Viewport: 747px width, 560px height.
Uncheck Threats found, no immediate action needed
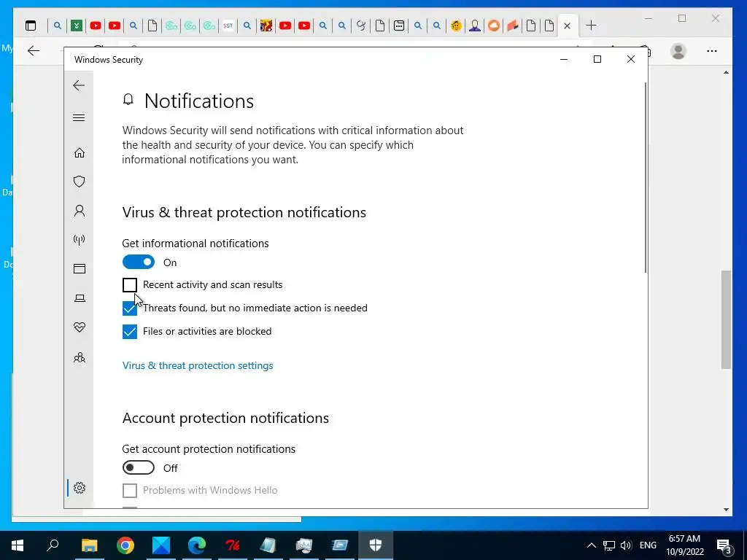pyautogui.click(x=130, y=308)
